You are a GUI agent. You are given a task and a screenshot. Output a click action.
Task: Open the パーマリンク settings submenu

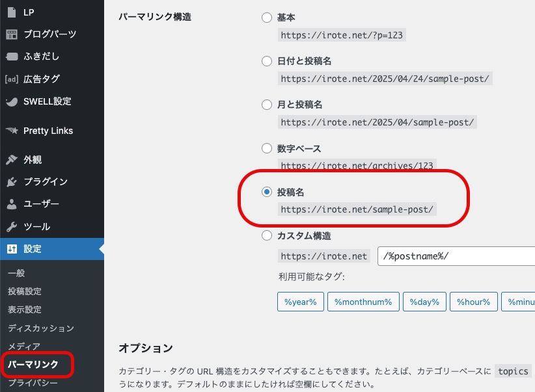coord(33,365)
